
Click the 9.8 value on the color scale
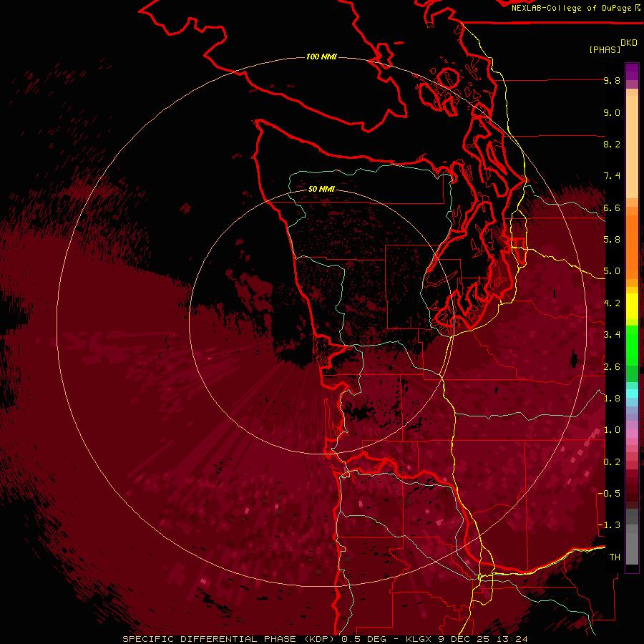tap(612, 80)
